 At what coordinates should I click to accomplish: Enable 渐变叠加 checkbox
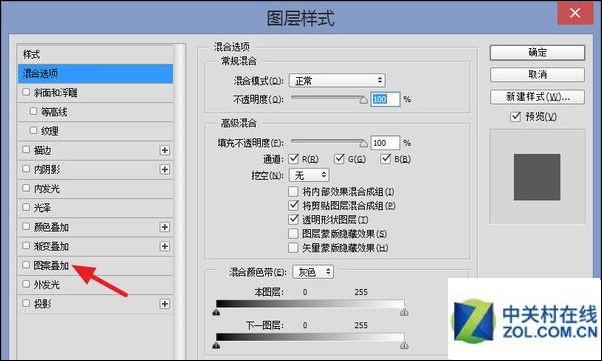(26, 246)
